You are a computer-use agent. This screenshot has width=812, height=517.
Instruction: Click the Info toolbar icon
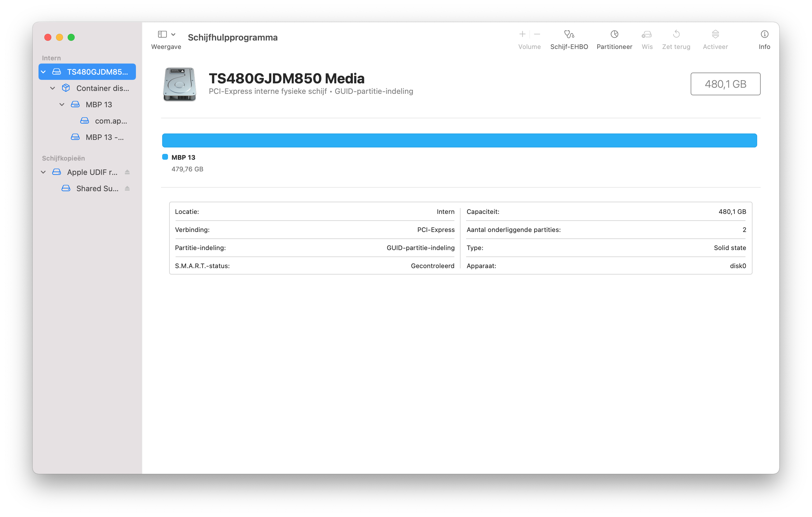[x=764, y=34]
